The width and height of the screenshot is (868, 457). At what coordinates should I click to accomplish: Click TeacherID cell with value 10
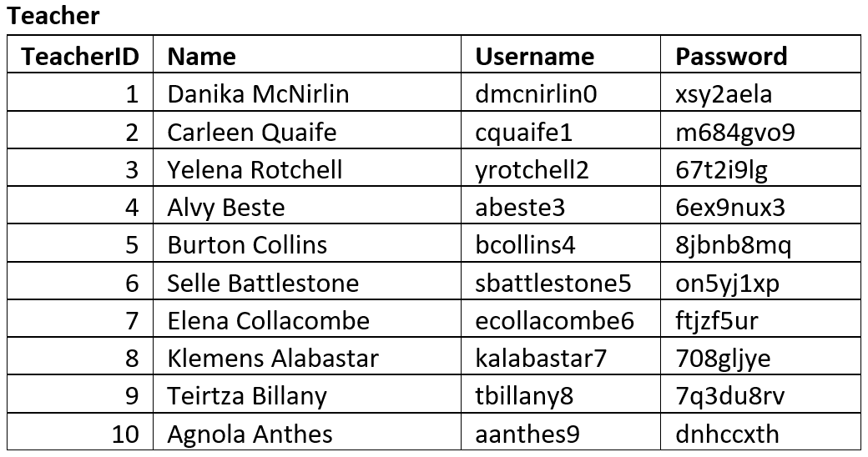[x=125, y=434]
